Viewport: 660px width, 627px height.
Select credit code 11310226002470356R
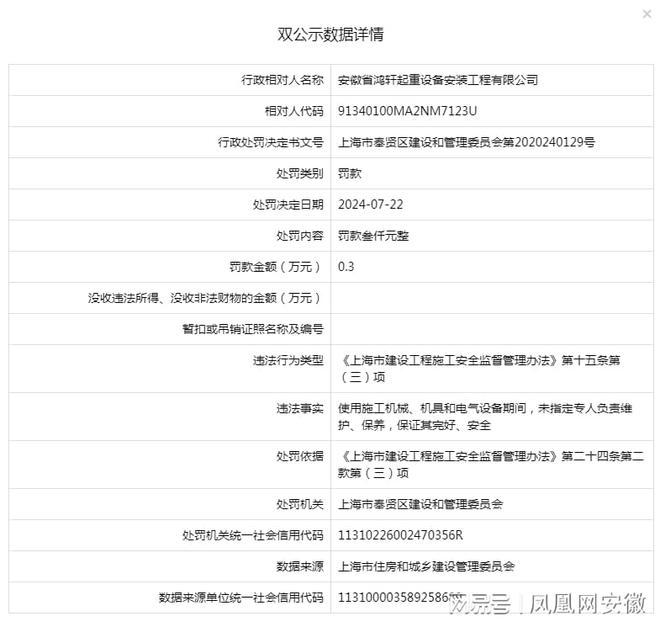point(400,535)
